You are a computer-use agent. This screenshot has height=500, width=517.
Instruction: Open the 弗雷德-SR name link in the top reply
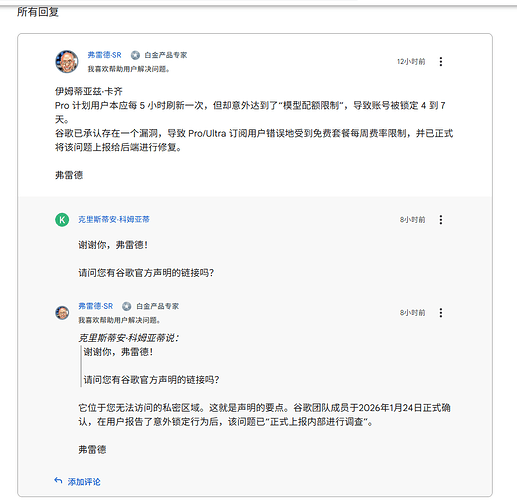pyautogui.click(x=105, y=55)
